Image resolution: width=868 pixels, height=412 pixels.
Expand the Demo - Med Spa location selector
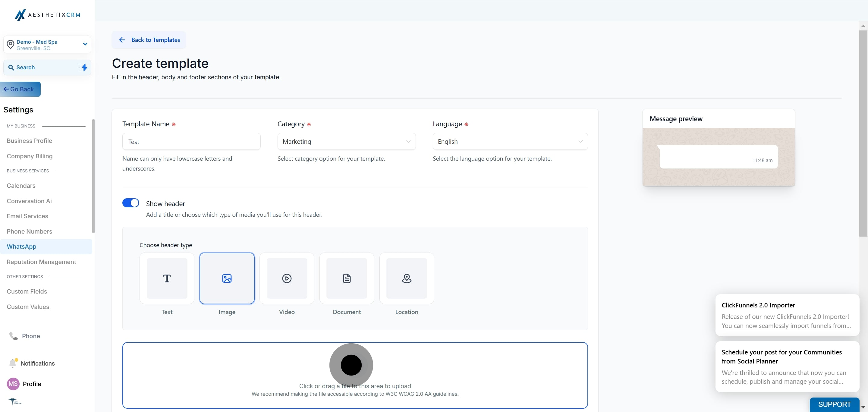tap(47, 45)
